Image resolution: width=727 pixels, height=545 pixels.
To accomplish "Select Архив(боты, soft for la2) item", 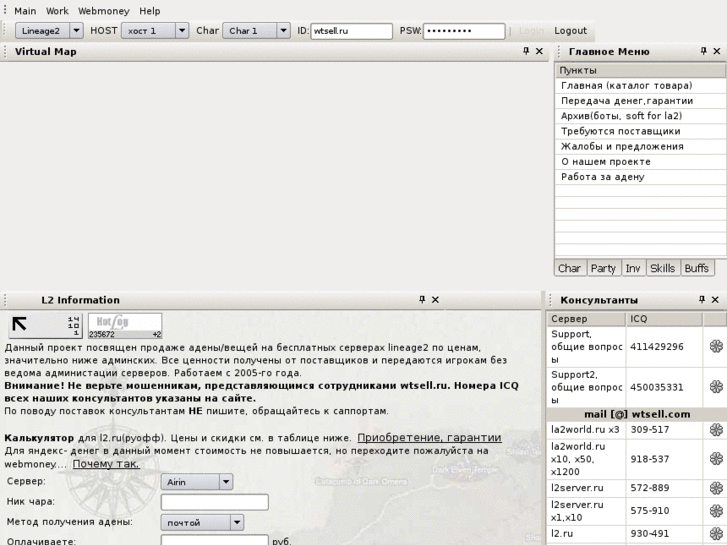I will (x=640, y=116).
